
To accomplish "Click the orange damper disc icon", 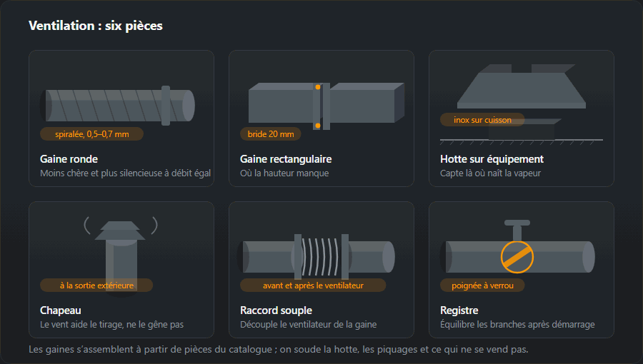I will (x=517, y=257).
